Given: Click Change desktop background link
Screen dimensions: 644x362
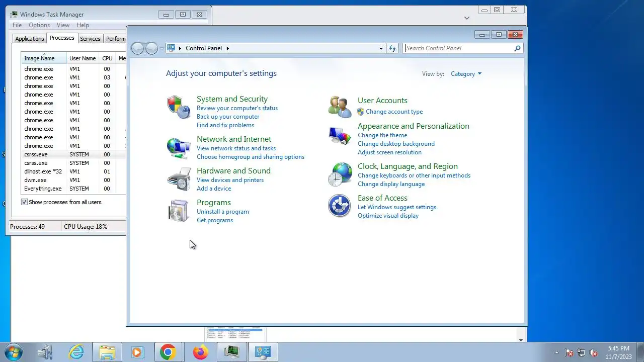Looking at the screenshot, I should pyautogui.click(x=396, y=144).
